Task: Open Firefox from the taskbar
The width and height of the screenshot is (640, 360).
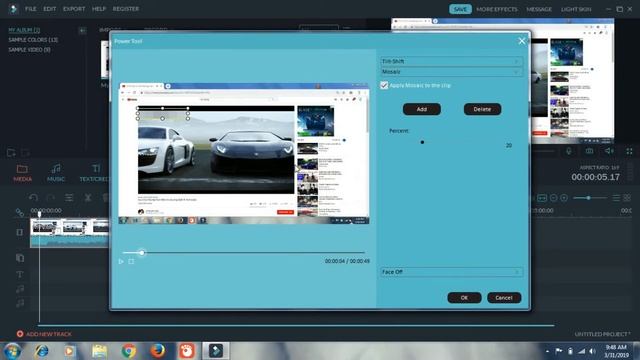Action: pos(158,351)
